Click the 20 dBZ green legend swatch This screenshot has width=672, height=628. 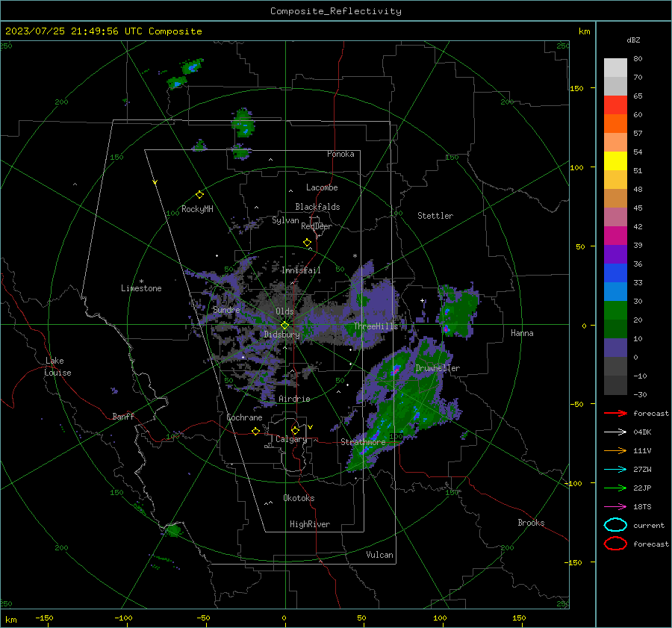615,310
